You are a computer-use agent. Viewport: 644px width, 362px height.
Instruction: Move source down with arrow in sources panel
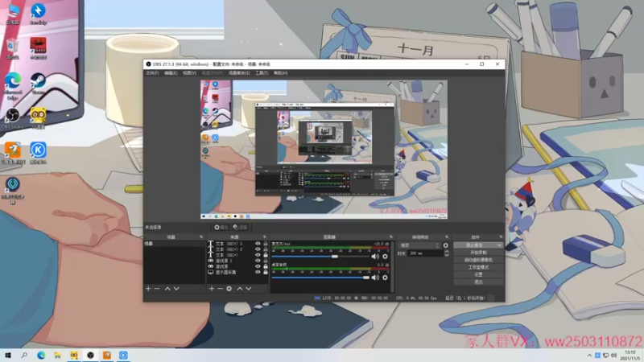pos(249,289)
